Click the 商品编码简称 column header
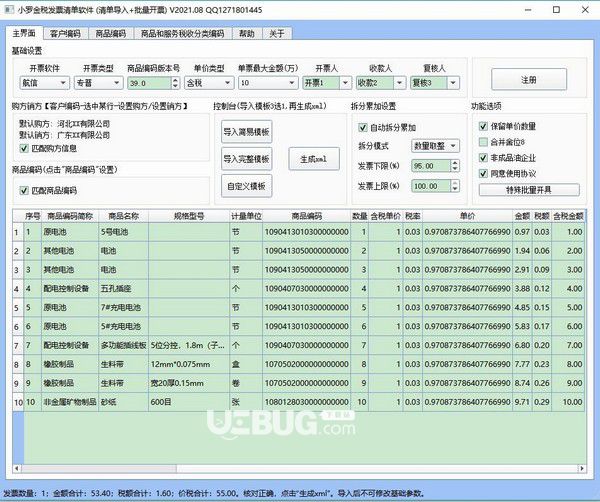This screenshot has height=502, width=600. click(70, 216)
